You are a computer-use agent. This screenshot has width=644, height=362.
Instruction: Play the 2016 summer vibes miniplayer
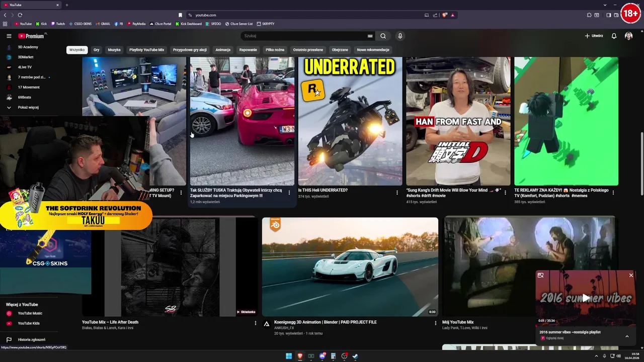pyautogui.click(x=586, y=298)
